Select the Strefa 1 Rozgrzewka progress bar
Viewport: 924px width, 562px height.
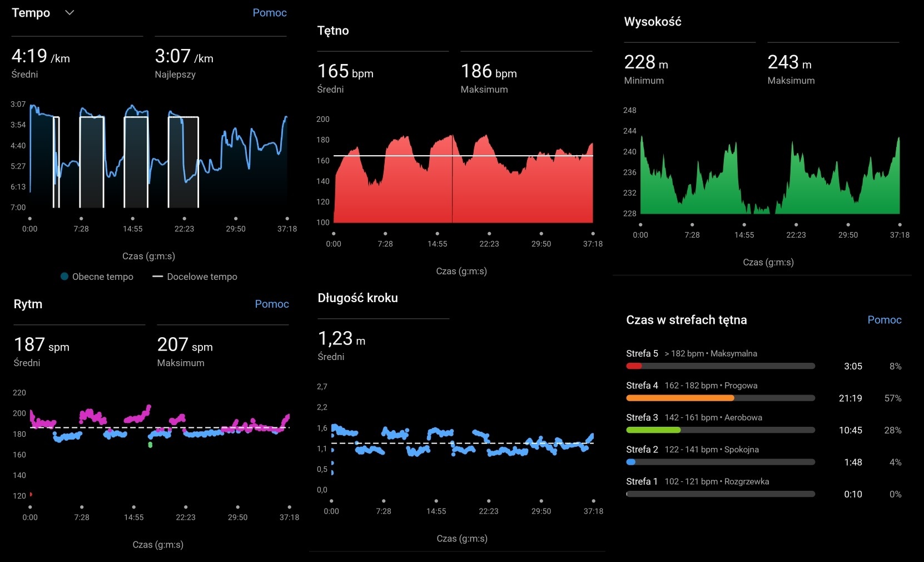click(x=720, y=494)
